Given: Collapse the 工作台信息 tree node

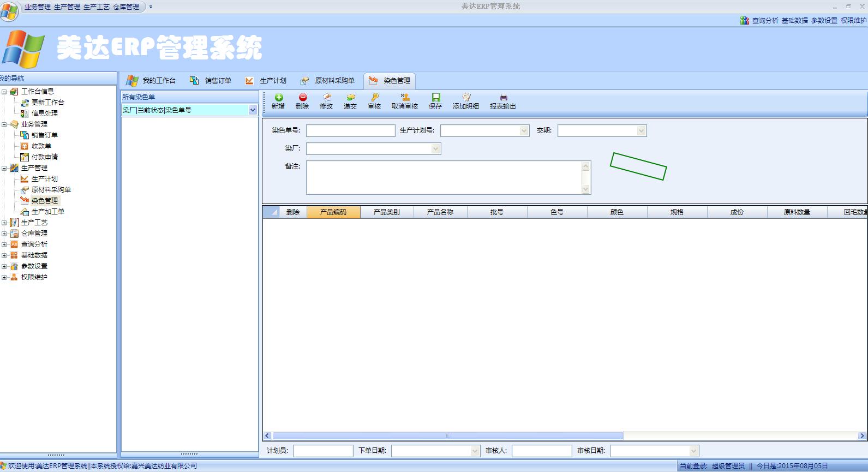Looking at the screenshot, I should coord(4,92).
